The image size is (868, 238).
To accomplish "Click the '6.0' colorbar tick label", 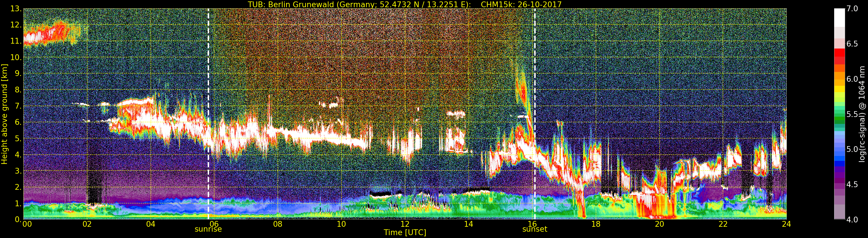I will click(x=852, y=79).
